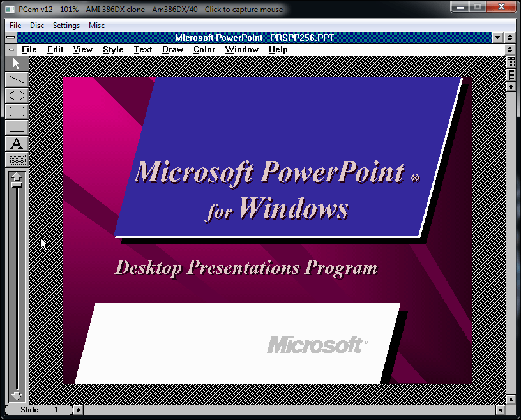Click the Slide 1 counter
Viewport: 521px width, 420px height.
[x=39, y=410]
